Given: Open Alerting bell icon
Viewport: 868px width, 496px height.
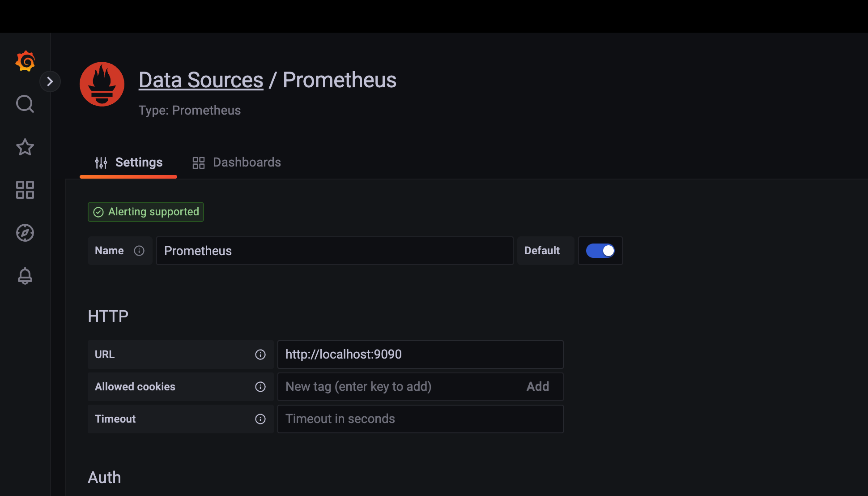Looking at the screenshot, I should tap(25, 276).
